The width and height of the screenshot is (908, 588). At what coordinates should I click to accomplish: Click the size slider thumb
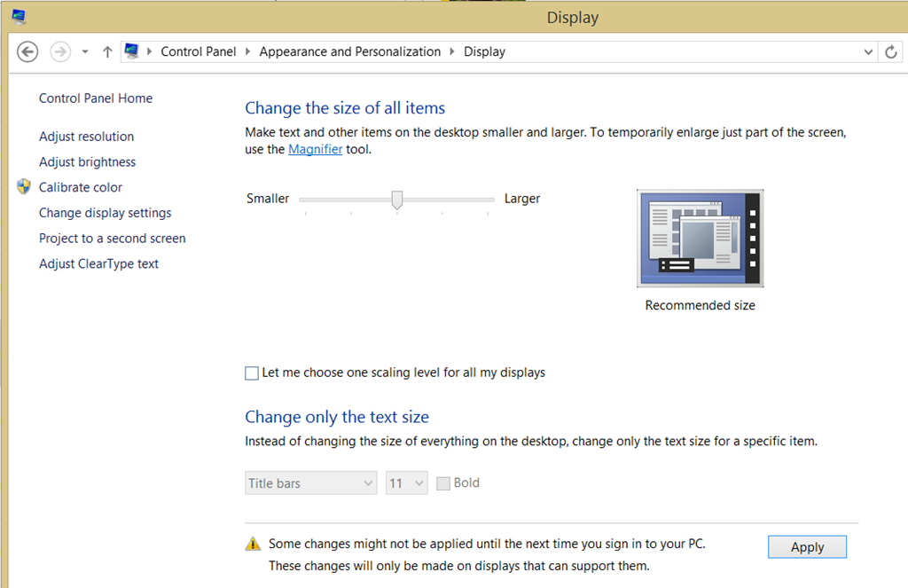396,200
